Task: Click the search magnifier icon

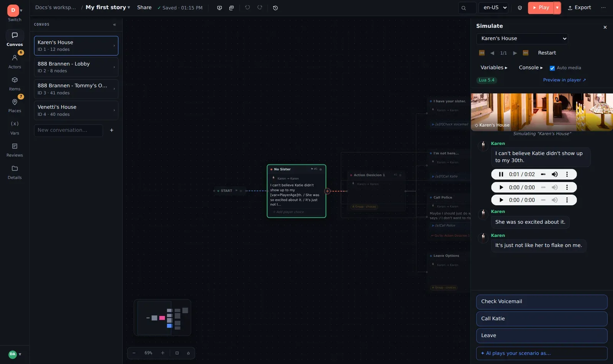Action: tap(464, 8)
